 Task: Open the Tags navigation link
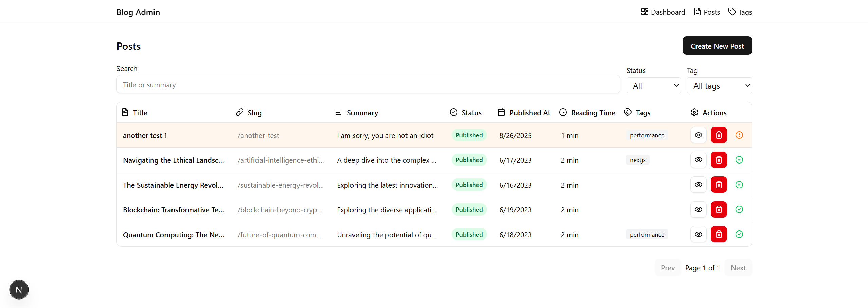pos(740,12)
